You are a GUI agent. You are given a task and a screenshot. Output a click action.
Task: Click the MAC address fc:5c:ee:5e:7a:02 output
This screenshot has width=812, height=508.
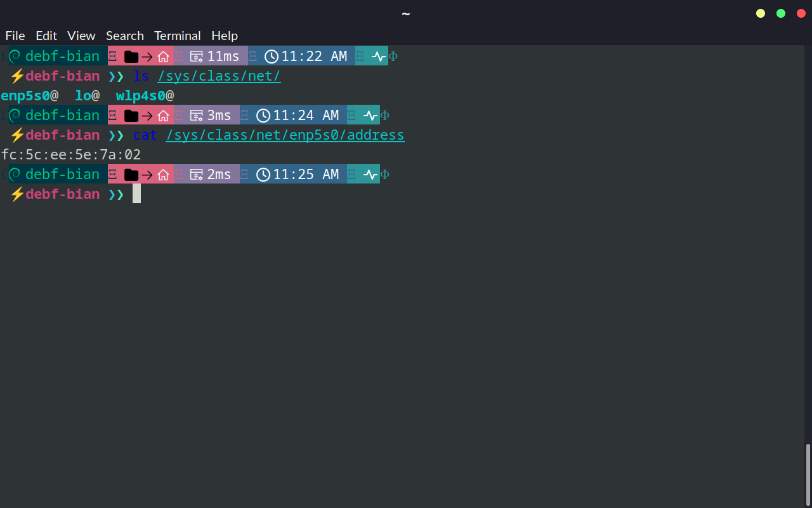(71, 155)
